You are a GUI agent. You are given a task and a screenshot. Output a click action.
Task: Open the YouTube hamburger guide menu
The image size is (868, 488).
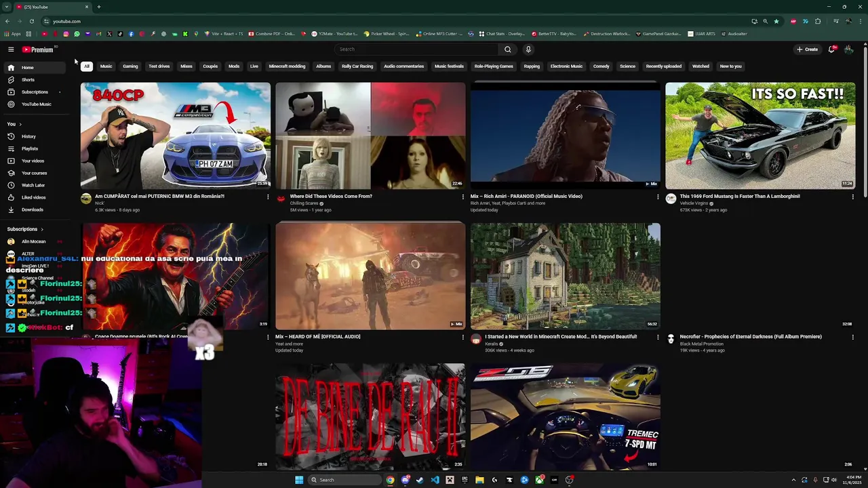(11, 49)
